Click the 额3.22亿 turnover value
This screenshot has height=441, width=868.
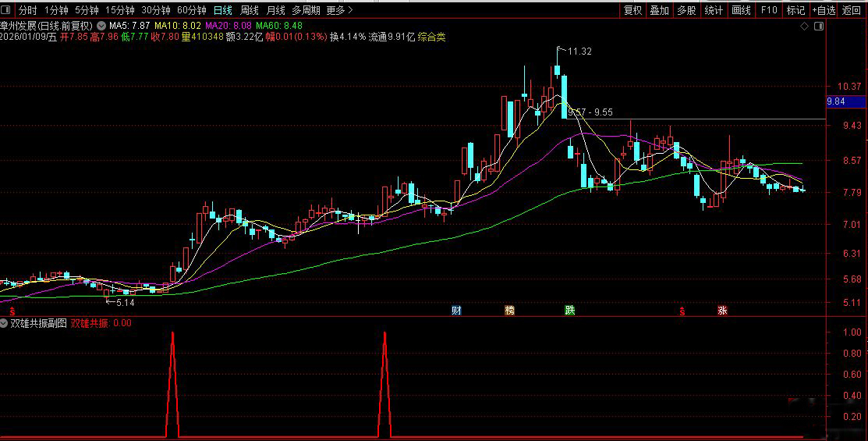coord(245,37)
